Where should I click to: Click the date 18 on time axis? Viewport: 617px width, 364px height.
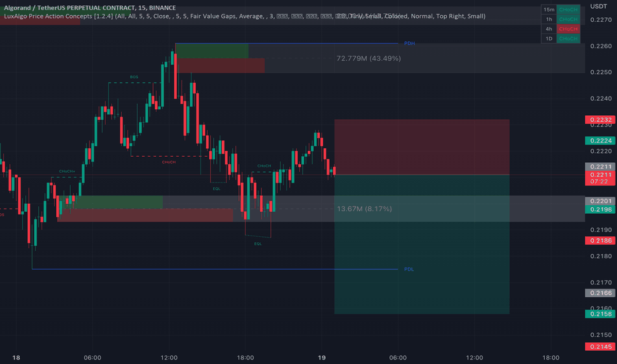(x=16, y=357)
